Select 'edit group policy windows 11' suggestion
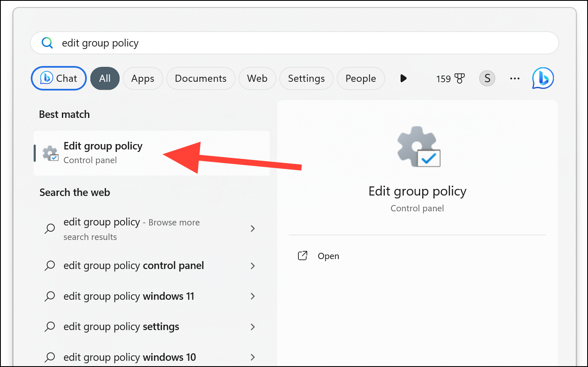 (x=152, y=296)
